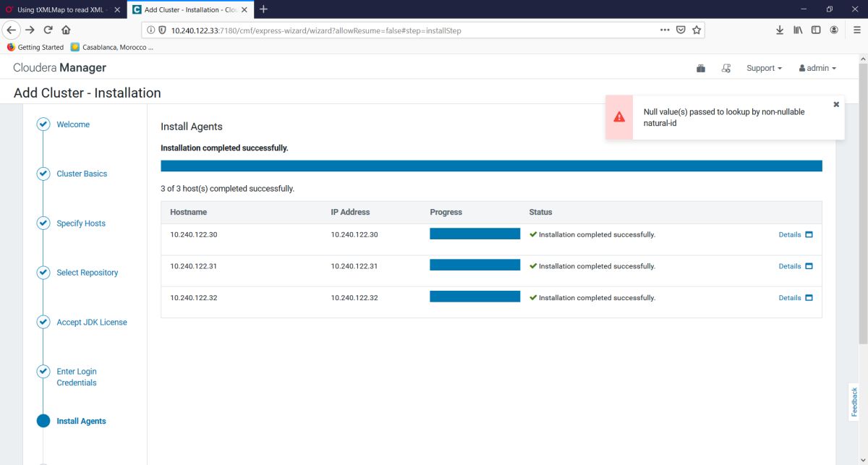
Task: Open details popup icon for host 10.240.122.32
Action: point(809,297)
